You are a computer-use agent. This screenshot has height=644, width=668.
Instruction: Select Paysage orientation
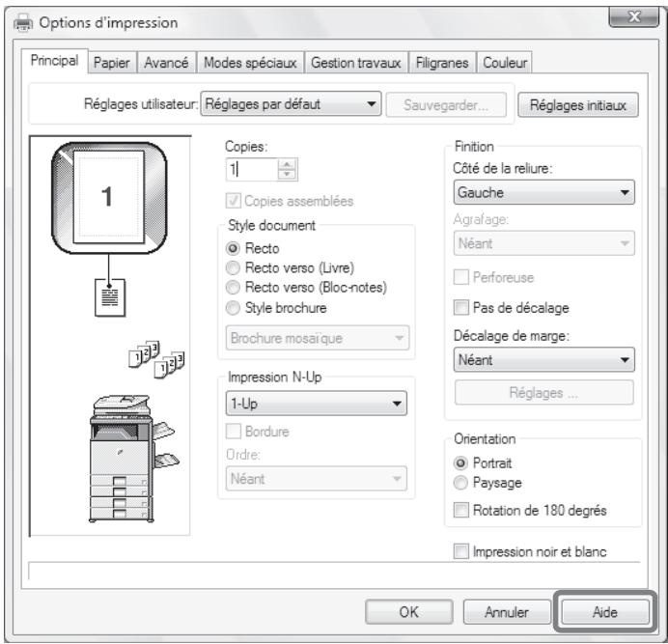pyautogui.click(x=460, y=483)
